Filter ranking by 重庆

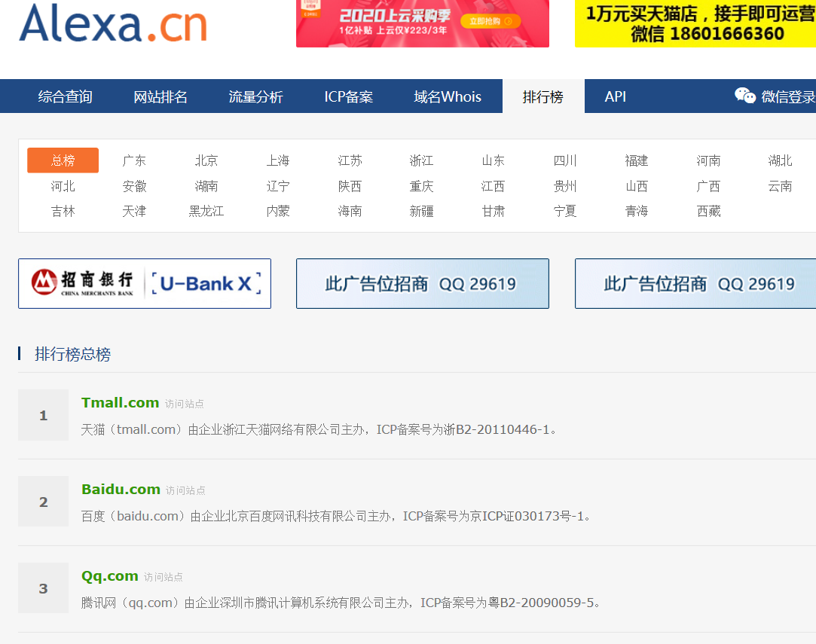[x=421, y=186]
